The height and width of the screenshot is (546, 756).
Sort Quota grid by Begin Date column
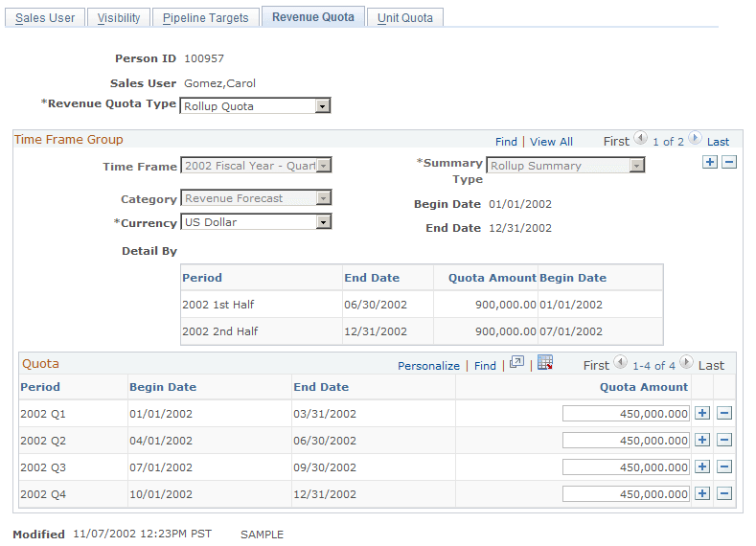tap(163, 387)
